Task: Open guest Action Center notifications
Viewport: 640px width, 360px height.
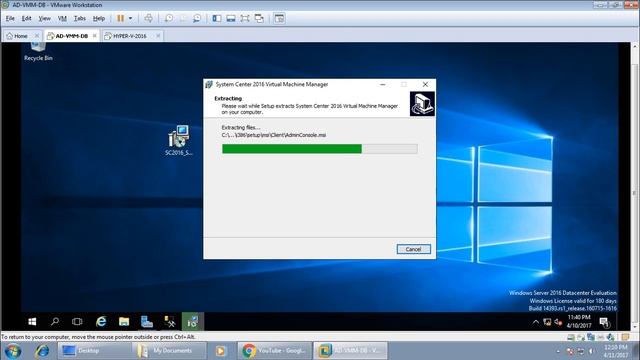Action: coord(604,322)
